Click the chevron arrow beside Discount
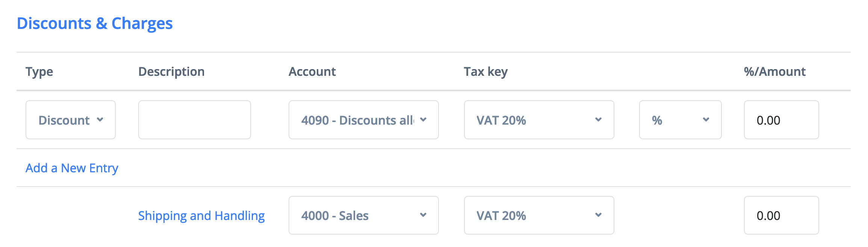Viewport: 868px width, 247px height. click(100, 120)
